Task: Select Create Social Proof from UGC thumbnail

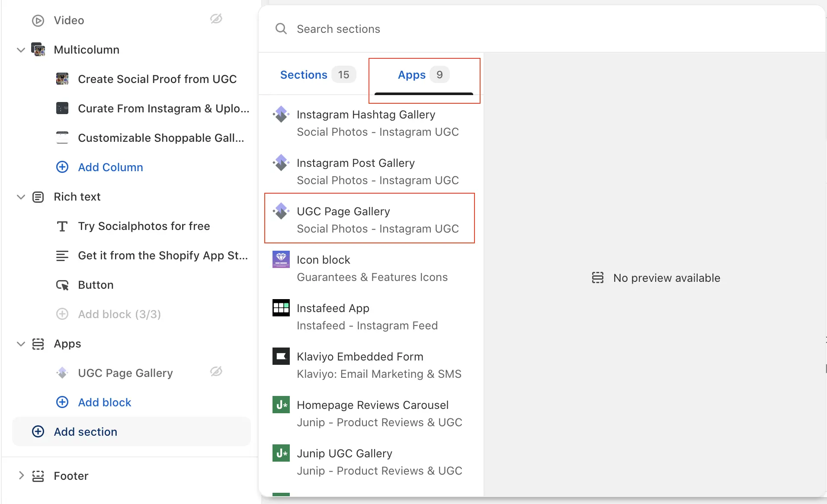Action: 62,79
